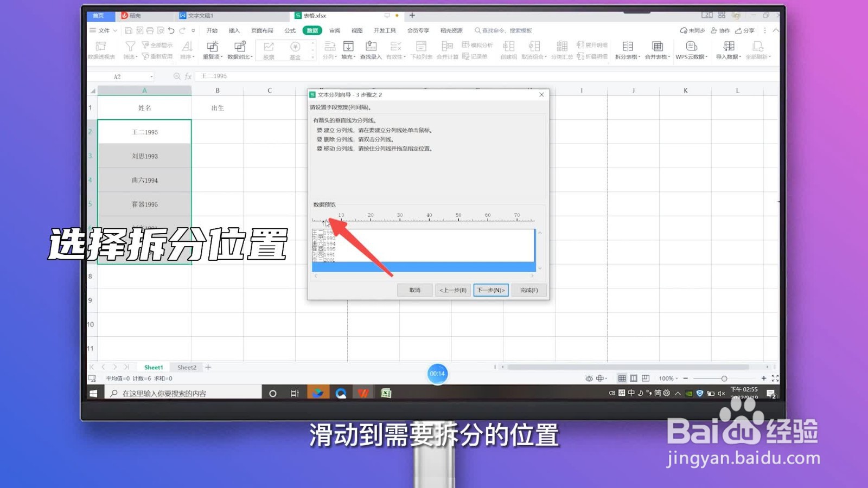Open the Windows Start menu

pyautogui.click(x=93, y=393)
